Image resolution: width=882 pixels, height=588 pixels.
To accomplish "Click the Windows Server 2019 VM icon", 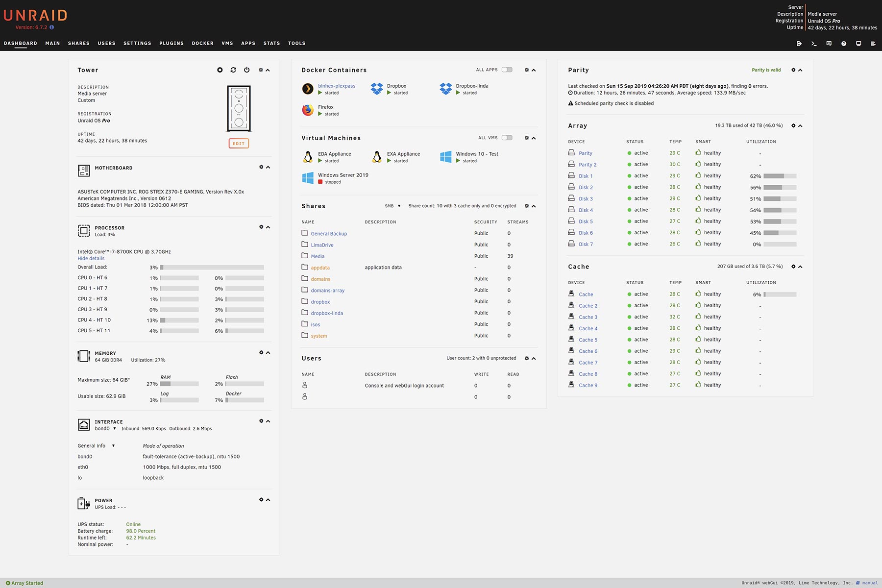I will (308, 178).
